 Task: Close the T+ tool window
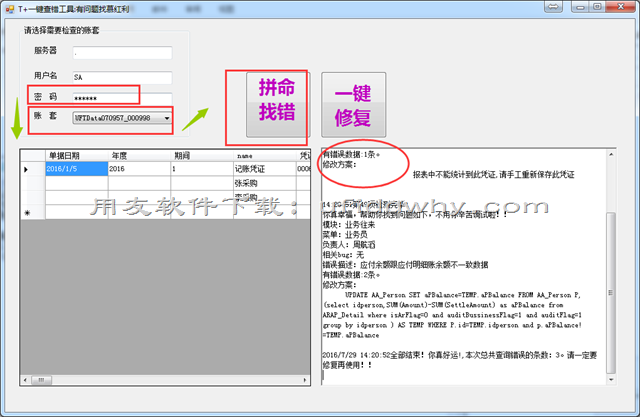[x=621, y=6]
